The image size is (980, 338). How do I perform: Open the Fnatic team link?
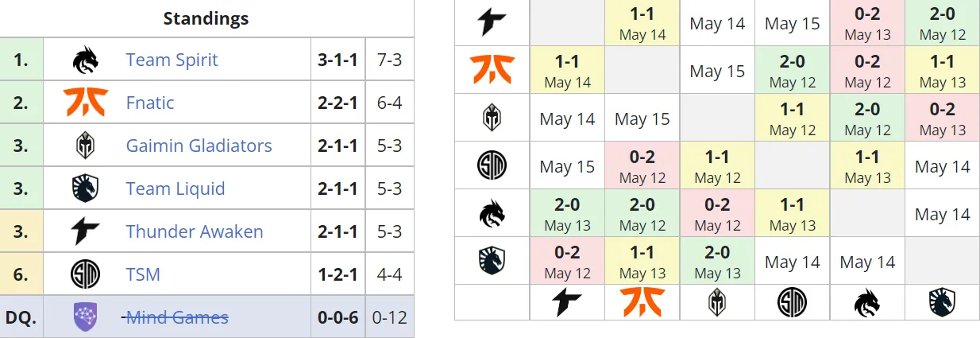pos(150,103)
